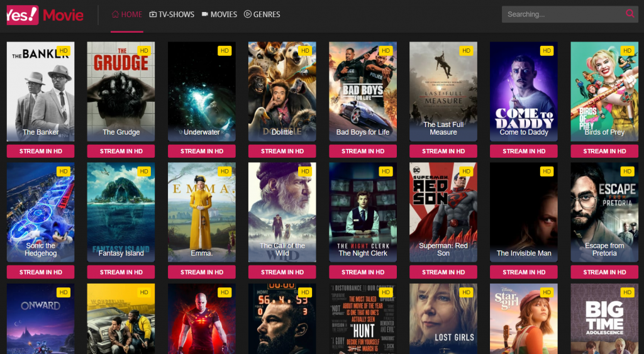Open Escape from Pretoria poster
The height and width of the screenshot is (354, 644).
click(604, 213)
